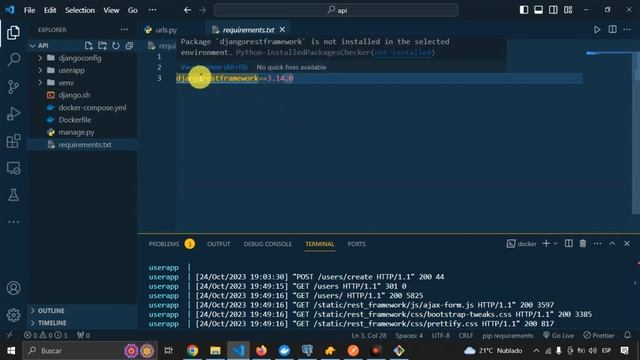Open Remote Explorer view
Screen dimensions: 640x360
pos(13,168)
